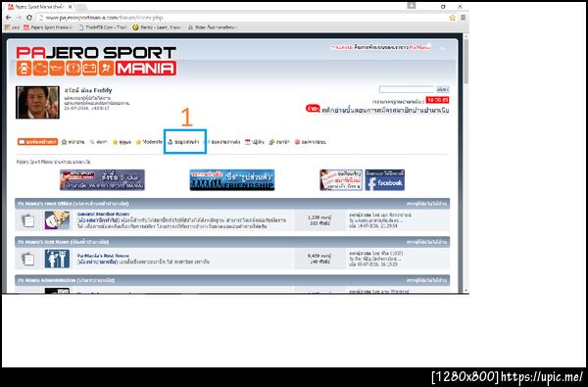The width and height of the screenshot is (588, 387).
Task: Collapse the header with the top-right arrow
Action: pyautogui.click(x=443, y=48)
